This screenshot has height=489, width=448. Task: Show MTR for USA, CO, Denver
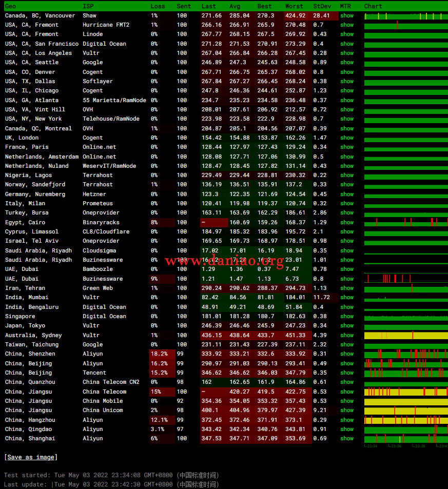(347, 72)
